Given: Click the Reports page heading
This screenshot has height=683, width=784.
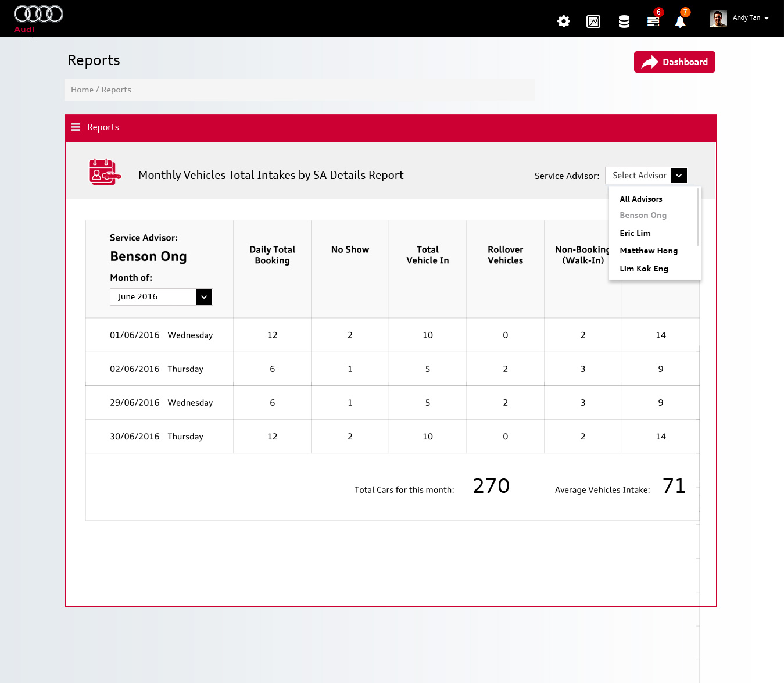Looking at the screenshot, I should coord(94,60).
